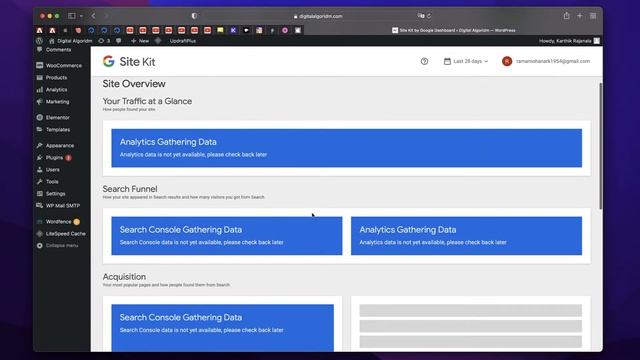This screenshot has height=360, width=640.
Task: Click the LiteSpeed Cache icon in sidebar
Action: (x=40, y=233)
